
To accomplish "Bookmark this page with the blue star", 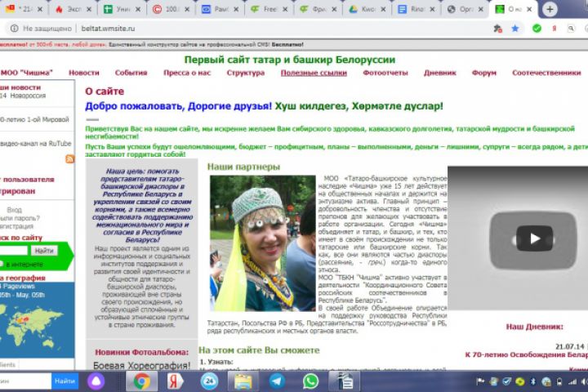I will coord(515,29).
